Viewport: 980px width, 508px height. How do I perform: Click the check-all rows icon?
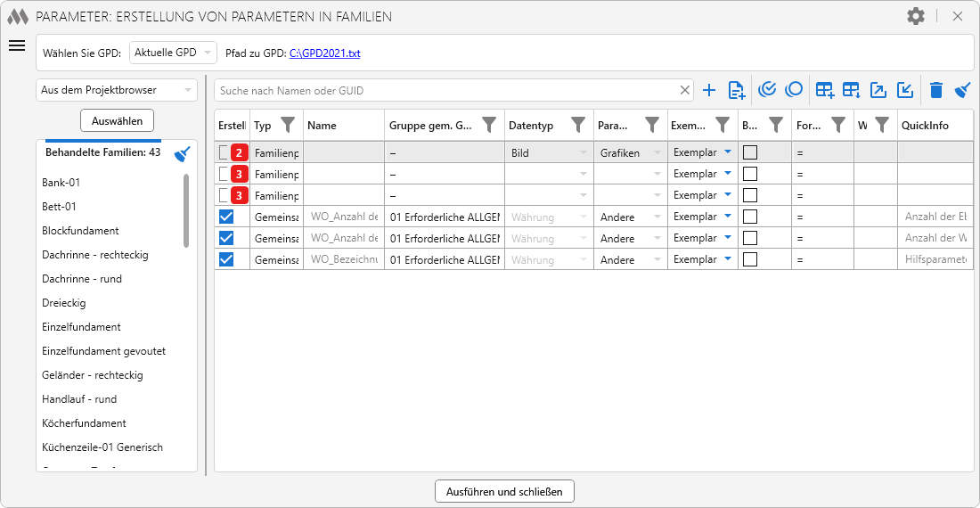pos(767,89)
